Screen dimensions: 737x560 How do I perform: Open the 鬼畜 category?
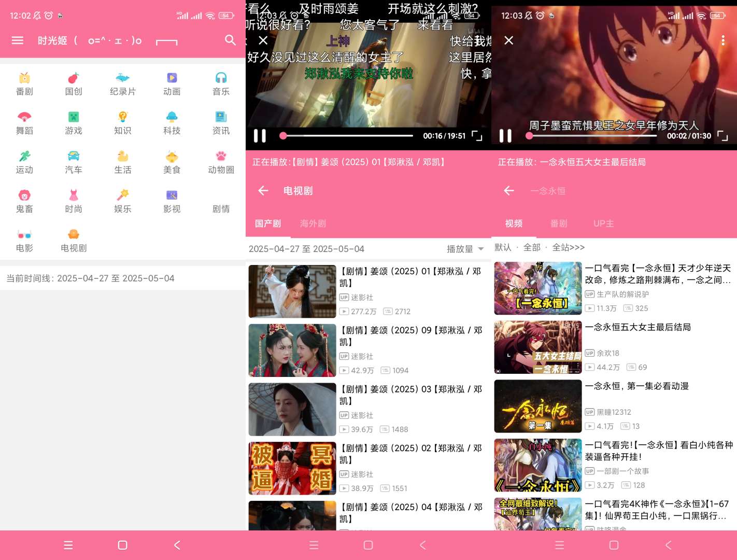[24, 202]
